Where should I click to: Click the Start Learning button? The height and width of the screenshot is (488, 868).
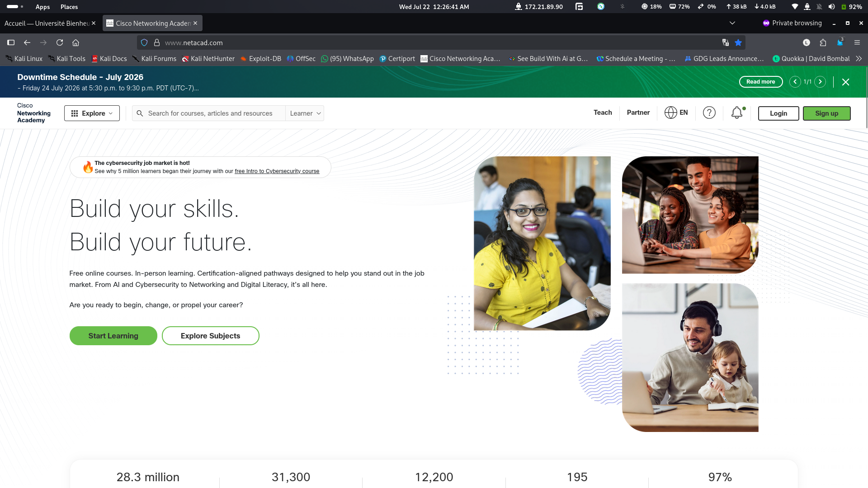tap(113, 336)
